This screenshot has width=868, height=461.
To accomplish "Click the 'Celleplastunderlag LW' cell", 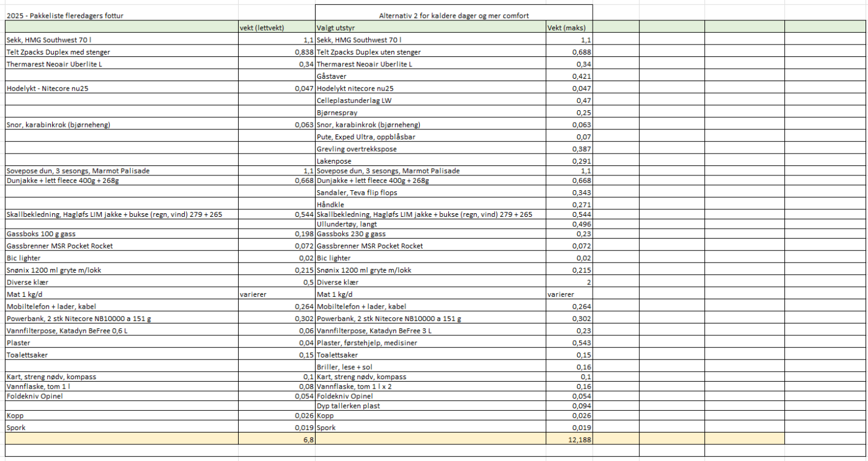I will [430, 100].
